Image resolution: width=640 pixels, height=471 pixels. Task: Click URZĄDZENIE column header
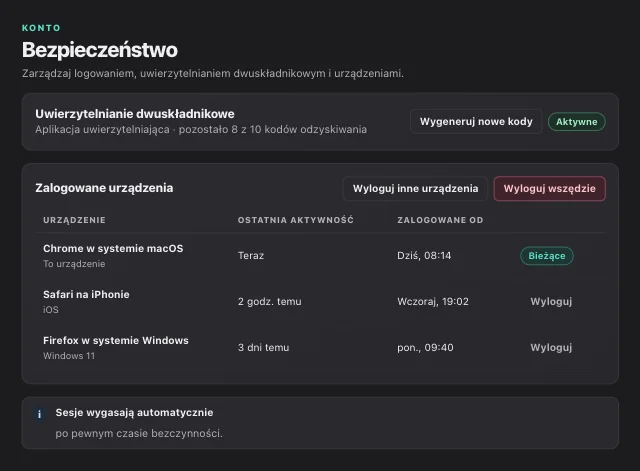74,220
